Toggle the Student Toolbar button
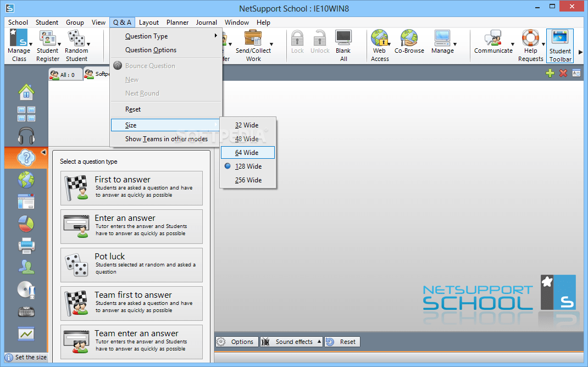 coord(560,46)
